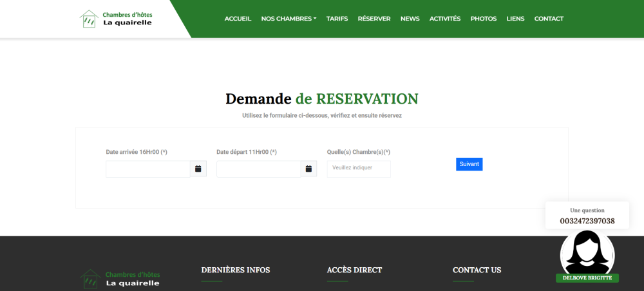
Task: Click the La quairelle header logo
Action: (116, 19)
